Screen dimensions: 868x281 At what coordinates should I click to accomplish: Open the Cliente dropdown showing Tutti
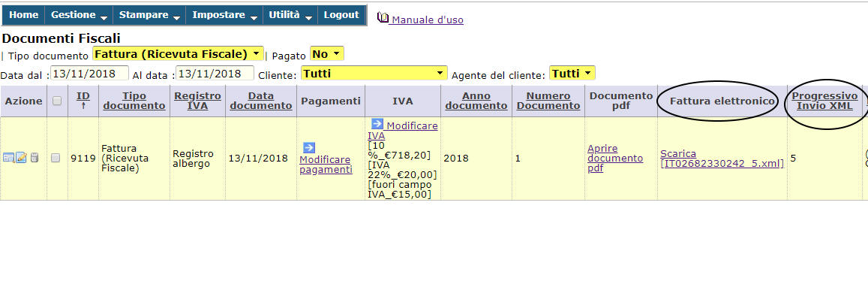[374, 73]
